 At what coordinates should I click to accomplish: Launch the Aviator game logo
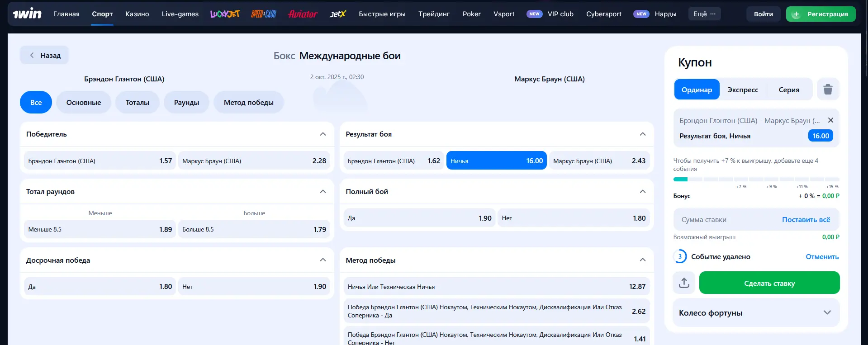coord(303,14)
